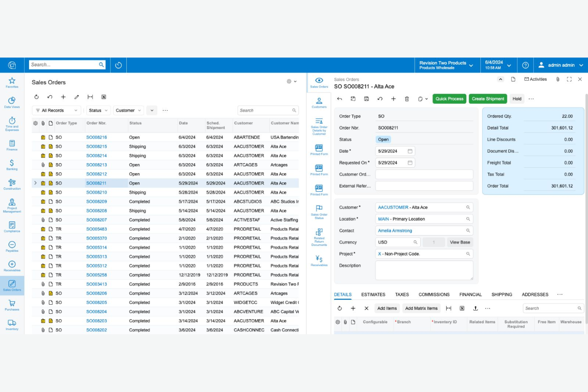588x392 pixels.
Task: Open Customers in the side panel
Action: (319, 102)
